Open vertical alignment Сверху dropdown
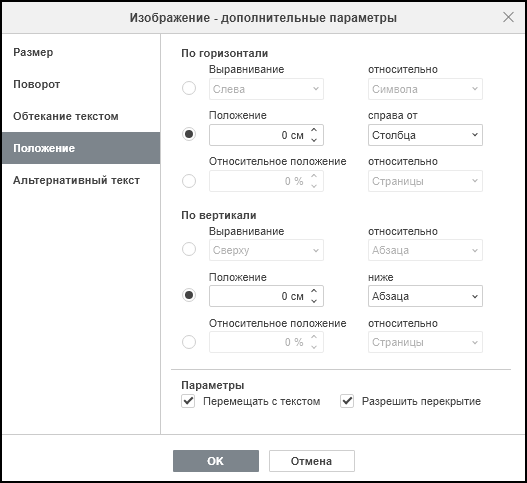The height and width of the screenshot is (483, 527). click(x=266, y=250)
